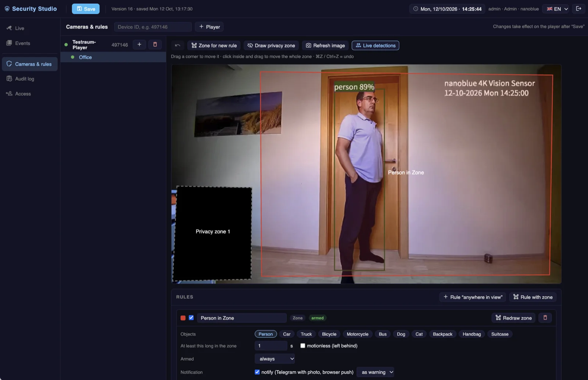Toggle the Person in Zone rule enabled checkbox
Image resolution: width=588 pixels, height=380 pixels.
coord(191,317)
